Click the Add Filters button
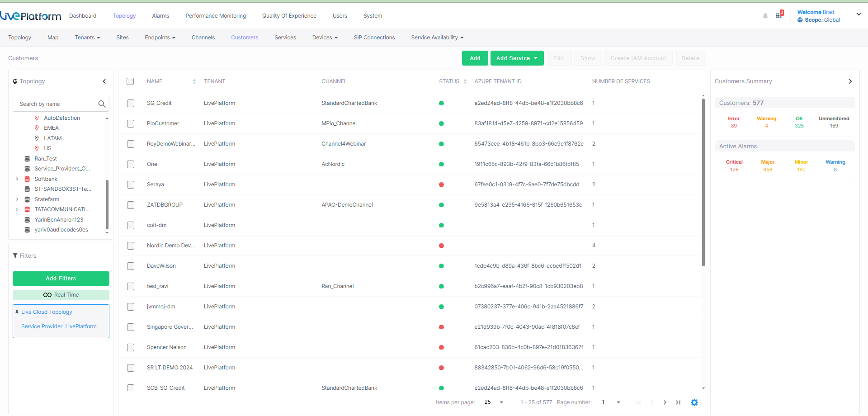Image resolution: width=868 pixels, height=416 pixels. 61,279
